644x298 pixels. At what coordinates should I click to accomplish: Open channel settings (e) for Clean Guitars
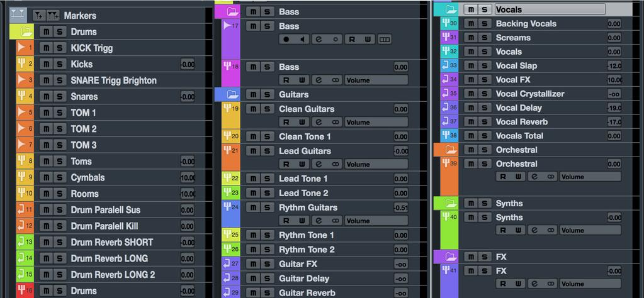pos(319,122)
